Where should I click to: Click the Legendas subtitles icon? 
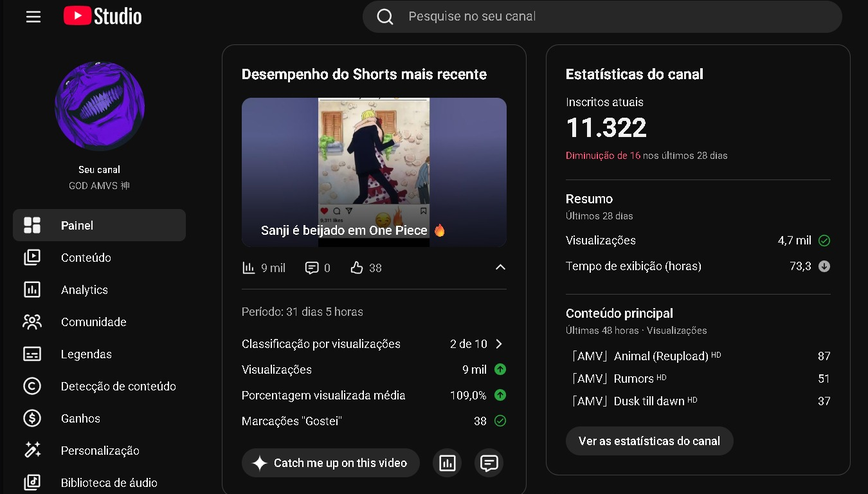click(x=32, y=354)
